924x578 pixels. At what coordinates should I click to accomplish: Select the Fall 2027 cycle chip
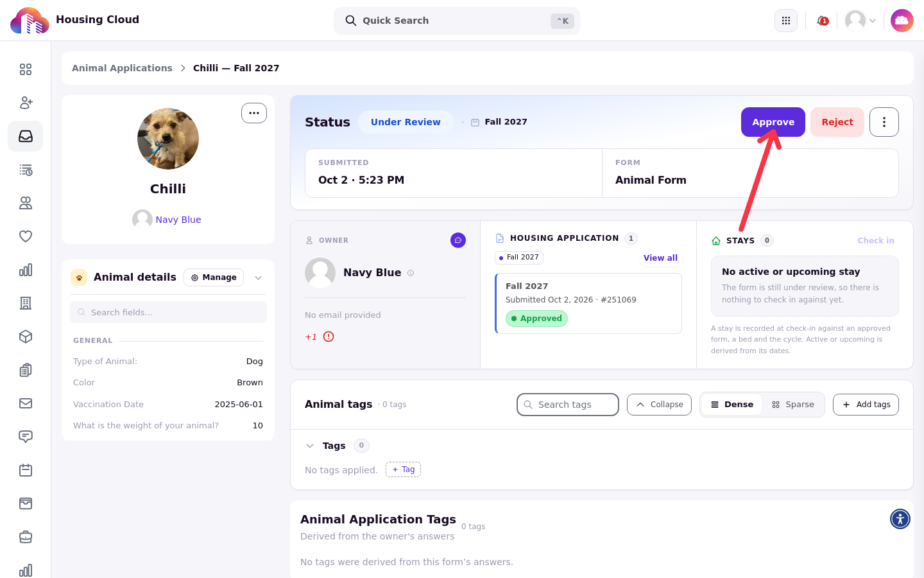pyautogui.click(x=519, y=258)
